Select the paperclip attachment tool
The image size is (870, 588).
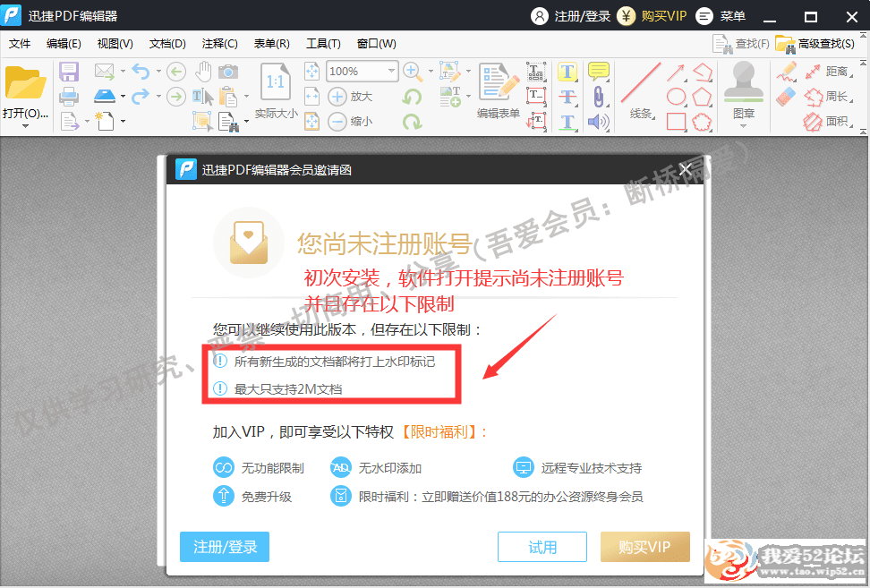click(x=598, y=97)
